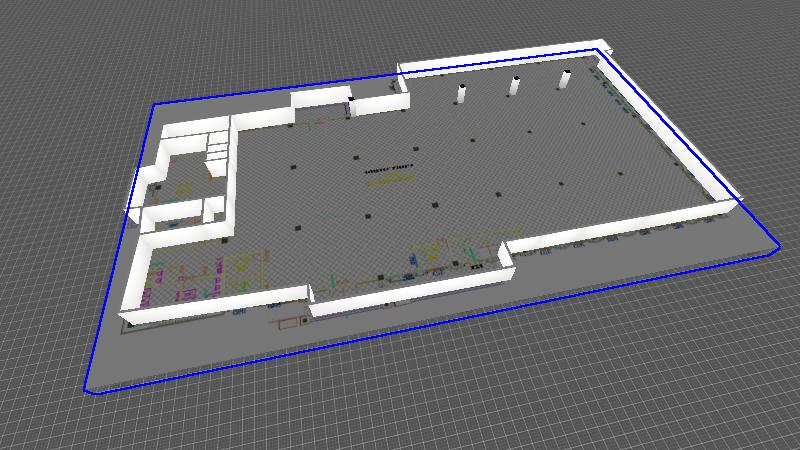800x450 pixels.
Task: Select the dark short column by top wall notch
Action: [352, 106]
